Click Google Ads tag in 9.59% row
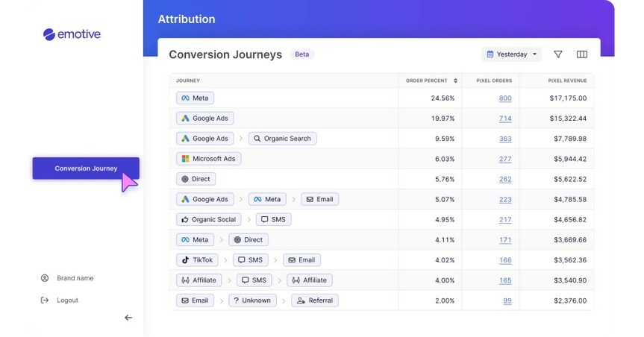The image size is (644, 337). (x=205, y=139)
